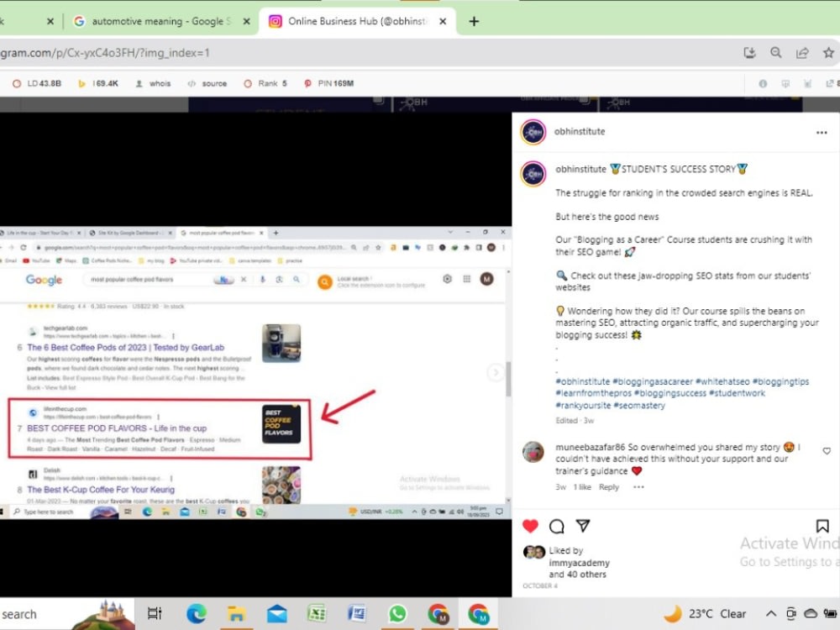Open more options dots under muneebazafar86's comment
The width and height of the screenshot is (840, 630).
[x=638, y=487]
